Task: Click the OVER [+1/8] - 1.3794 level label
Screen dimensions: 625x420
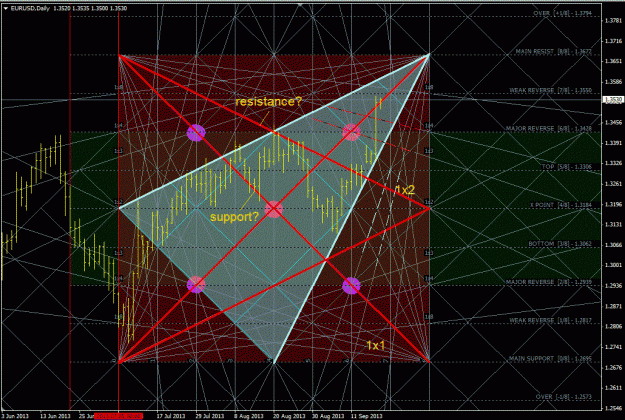Action: tap(562, 14)
